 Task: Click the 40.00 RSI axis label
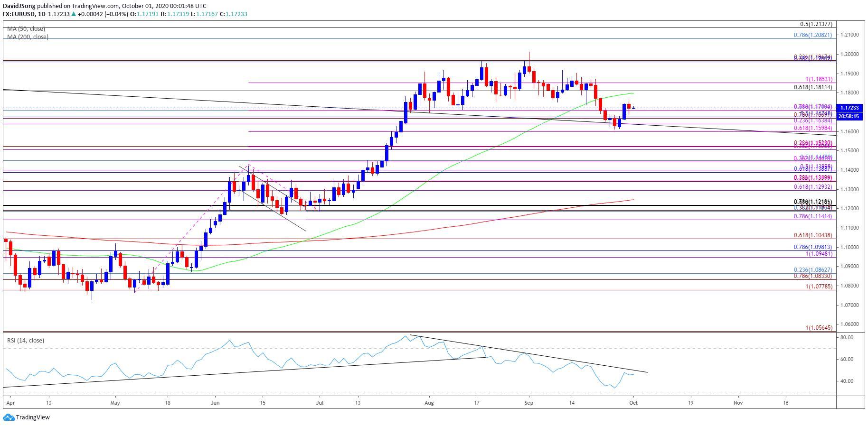click(847, 381)
